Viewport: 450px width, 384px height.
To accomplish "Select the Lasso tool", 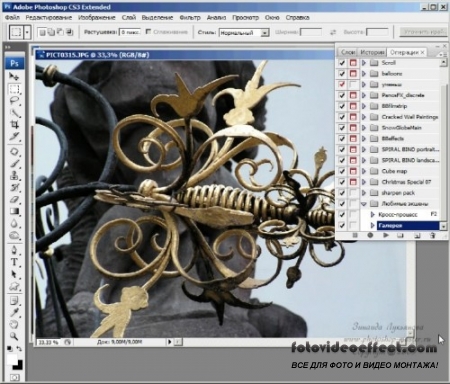I will tap(14, 101).
